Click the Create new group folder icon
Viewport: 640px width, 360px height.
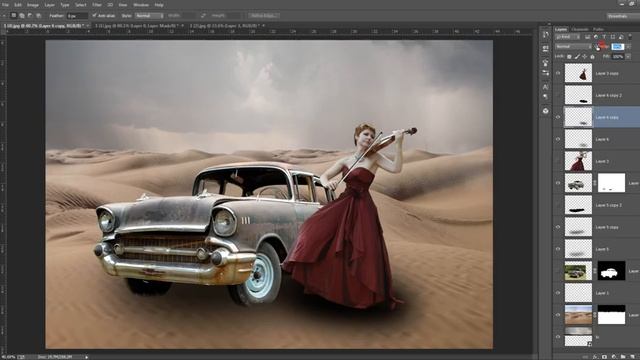coord(623,357)
